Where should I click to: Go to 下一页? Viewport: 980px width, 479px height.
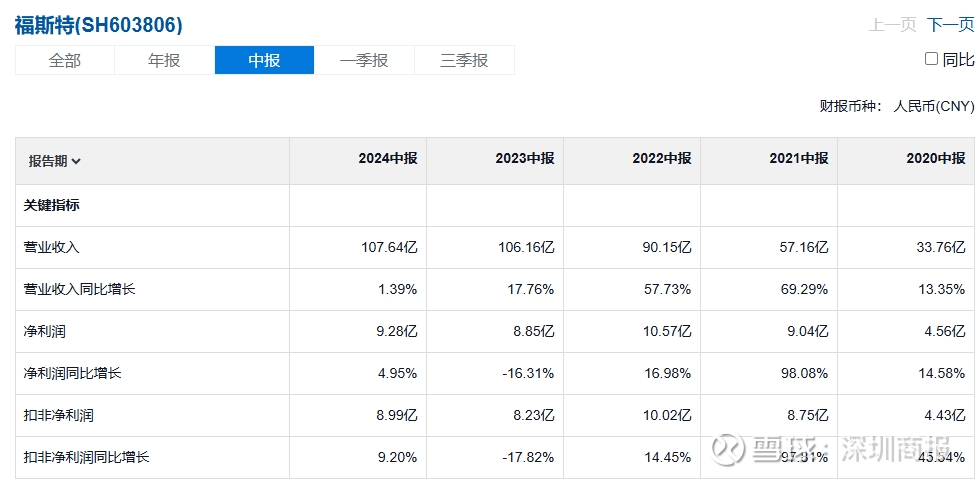click(x=950, y=24)
